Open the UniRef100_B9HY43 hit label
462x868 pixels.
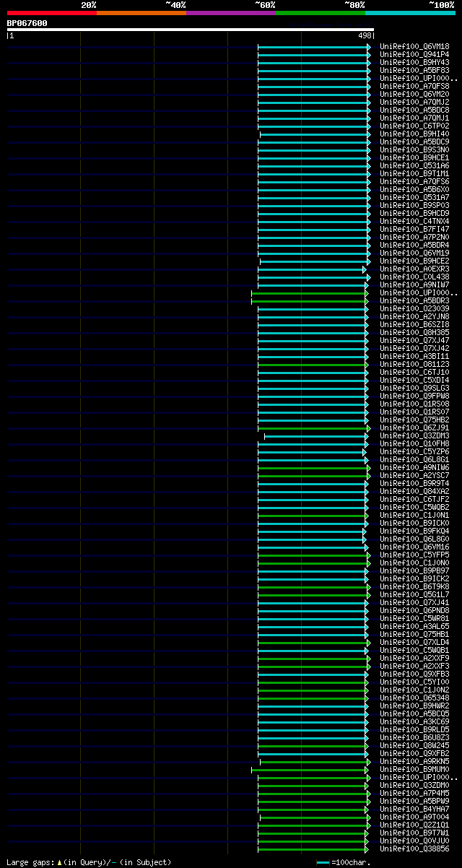pos(414,62)
